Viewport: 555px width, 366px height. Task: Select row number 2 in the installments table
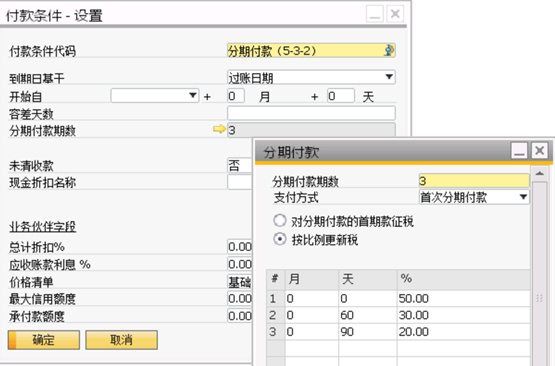pyautogui.click(x=276, y=315)
